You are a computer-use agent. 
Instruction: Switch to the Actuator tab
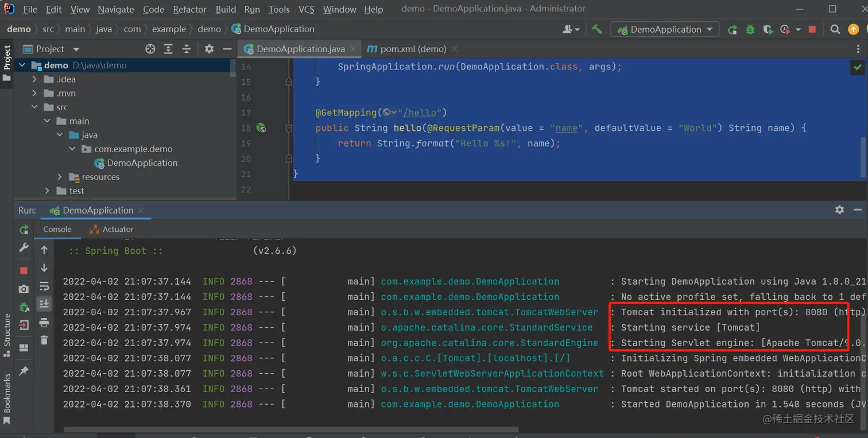[x=111, y=229]
